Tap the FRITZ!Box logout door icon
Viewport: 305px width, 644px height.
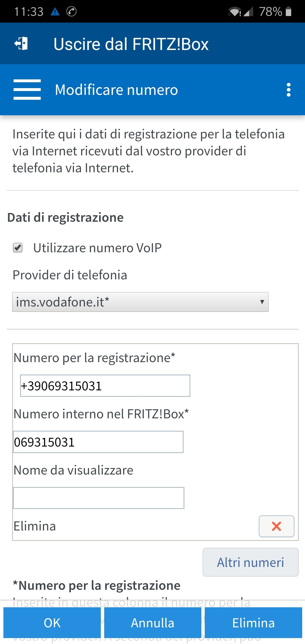coord(21,43)
